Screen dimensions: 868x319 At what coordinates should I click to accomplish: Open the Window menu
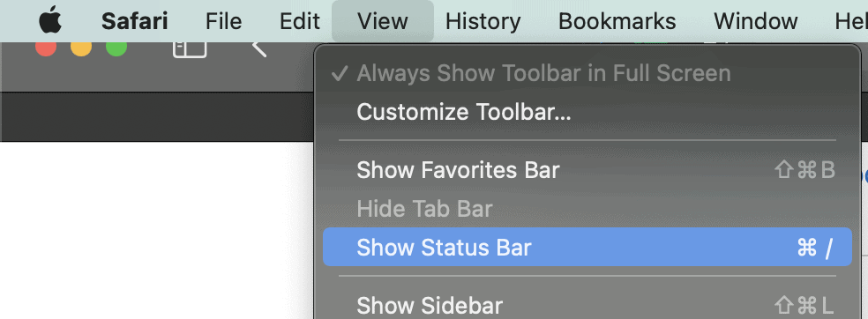pyautogui.click(x=755, y=21)
